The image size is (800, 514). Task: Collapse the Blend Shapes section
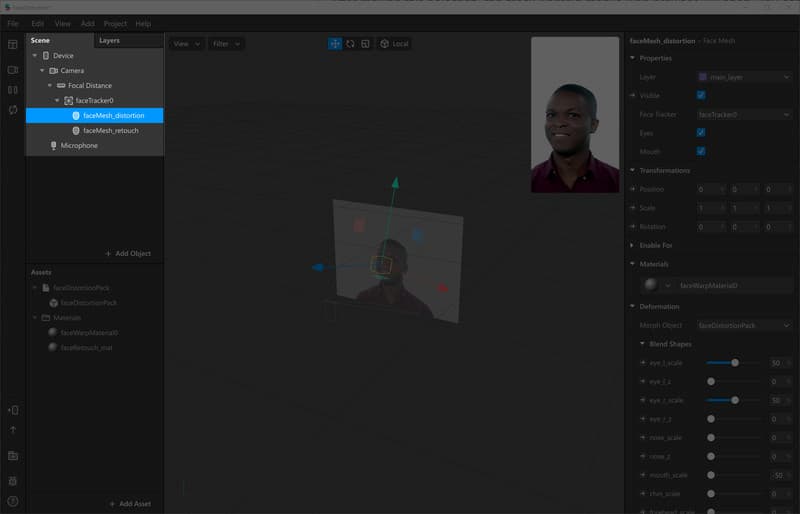pos(642,344)
